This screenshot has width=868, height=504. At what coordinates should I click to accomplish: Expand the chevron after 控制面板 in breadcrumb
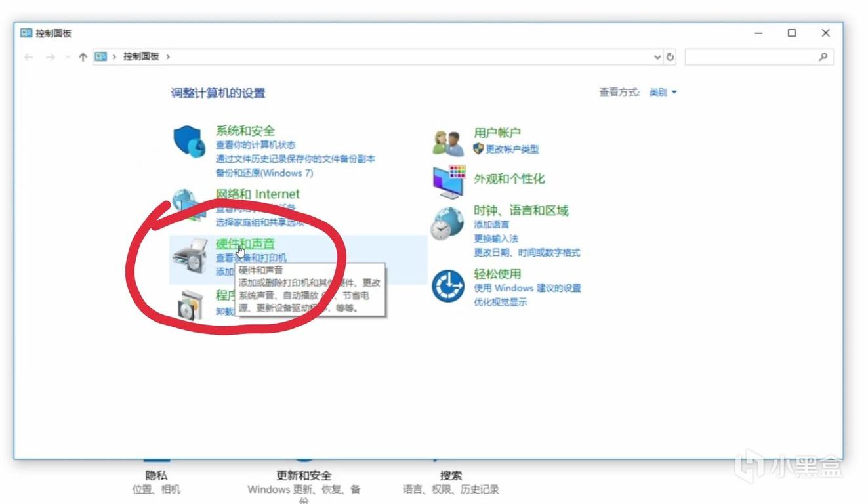(x=168, y=57)
